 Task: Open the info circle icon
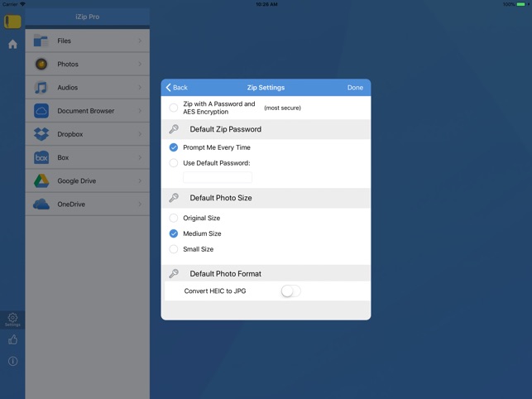[12, 361]
